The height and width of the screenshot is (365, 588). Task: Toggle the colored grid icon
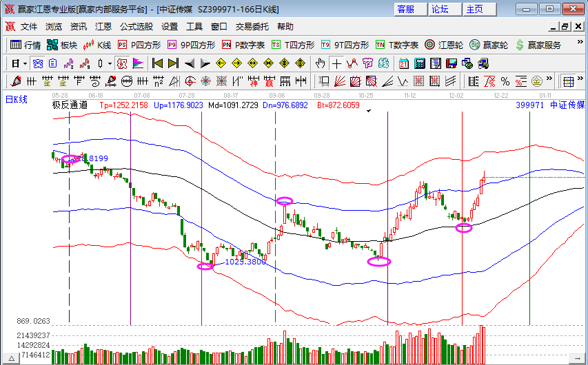coord(569,81)
